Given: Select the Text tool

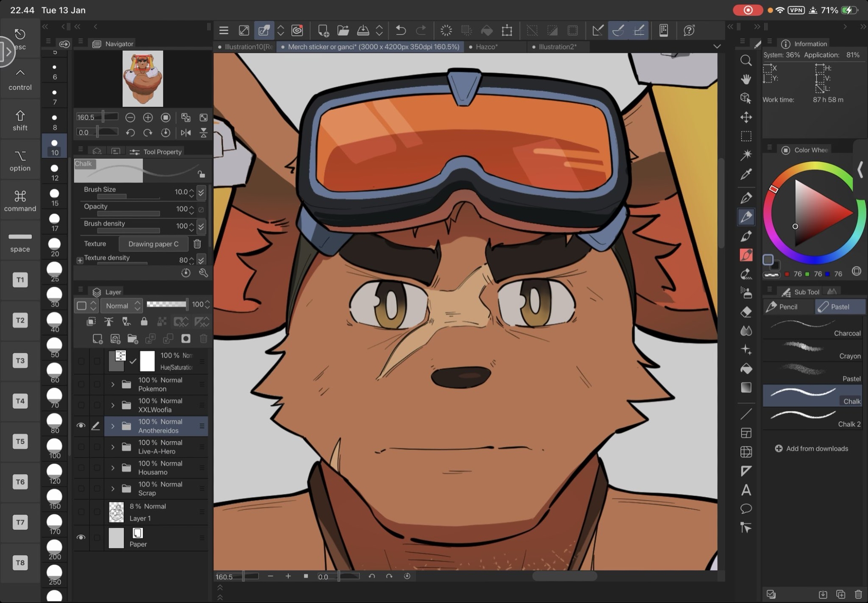Looking at the screenshot, I should [x=746, y=490].
